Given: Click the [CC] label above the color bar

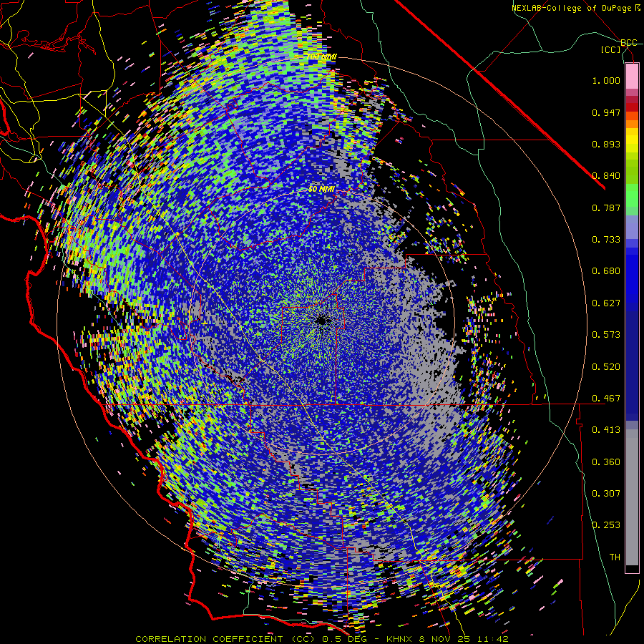Looking at the screenshot, I should pos(611,49).
